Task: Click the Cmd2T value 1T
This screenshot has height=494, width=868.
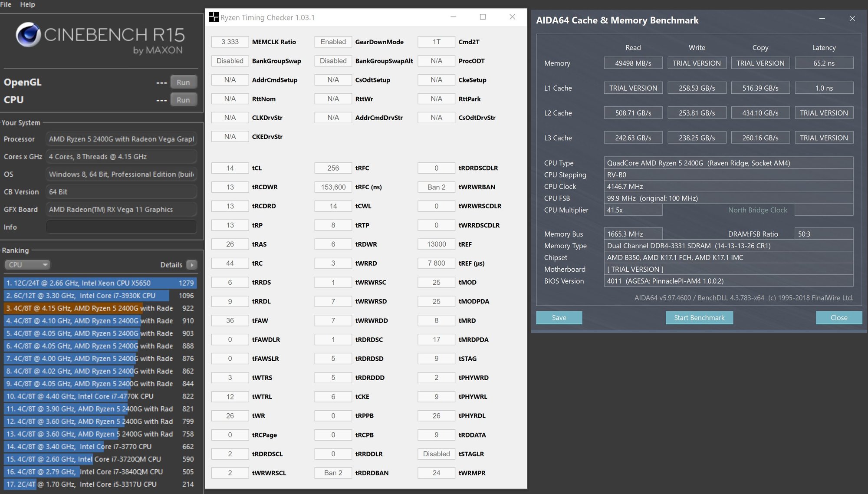Action: tap(437, 42)
